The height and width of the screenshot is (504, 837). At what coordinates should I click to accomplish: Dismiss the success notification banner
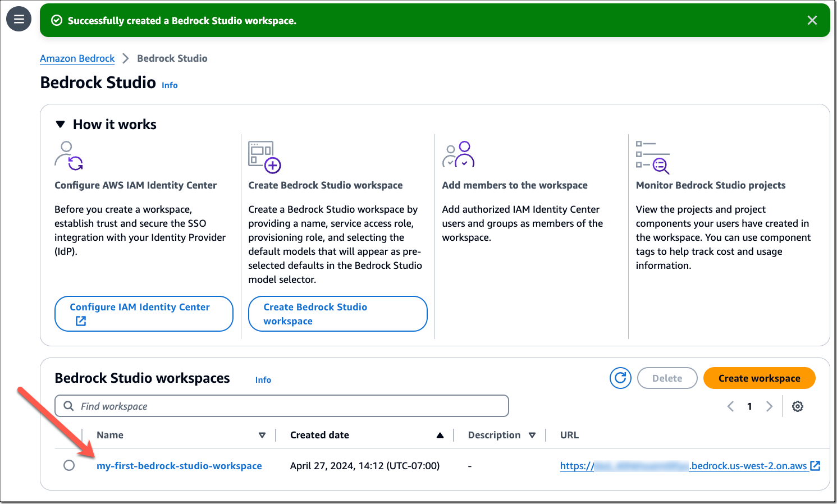pos(812,20)
